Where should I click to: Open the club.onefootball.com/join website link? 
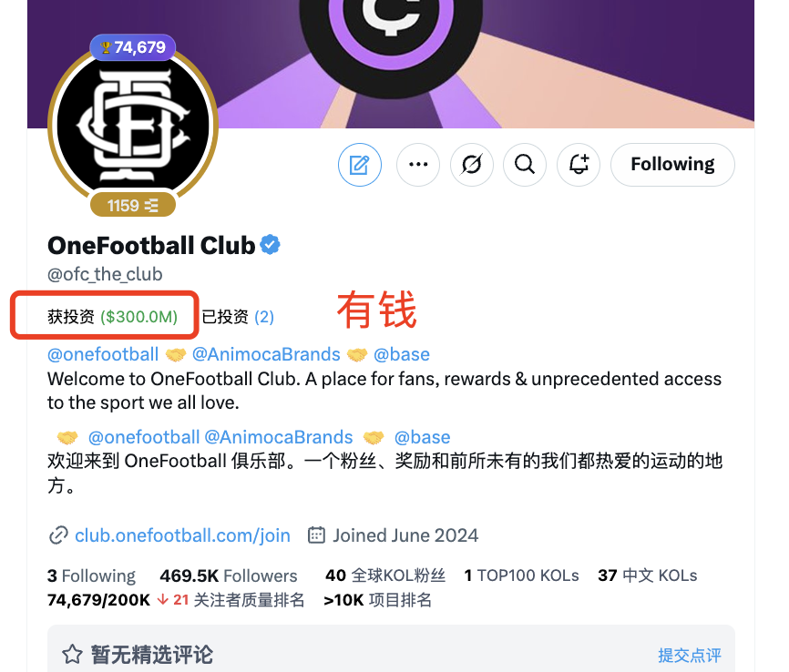[x=182, y=535]
